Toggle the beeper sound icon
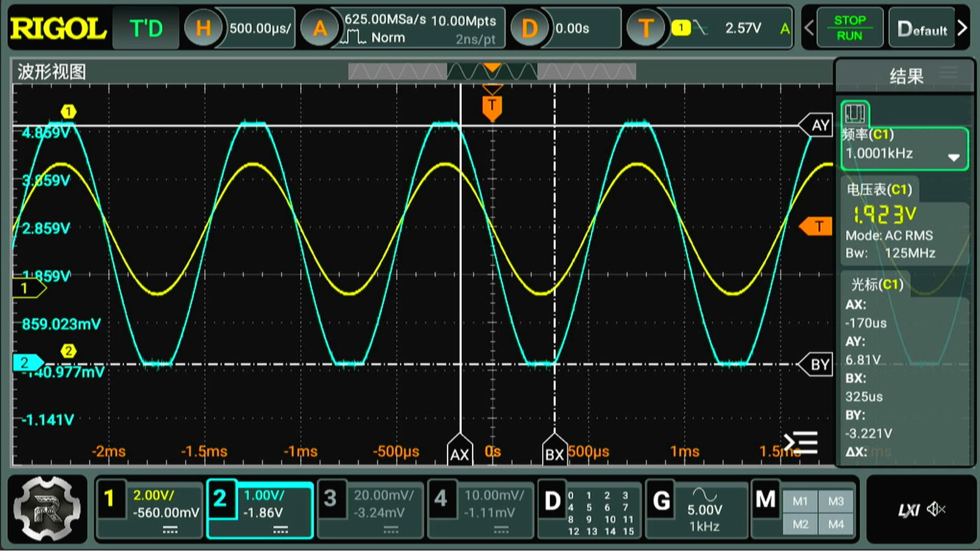 pos(936,509)
